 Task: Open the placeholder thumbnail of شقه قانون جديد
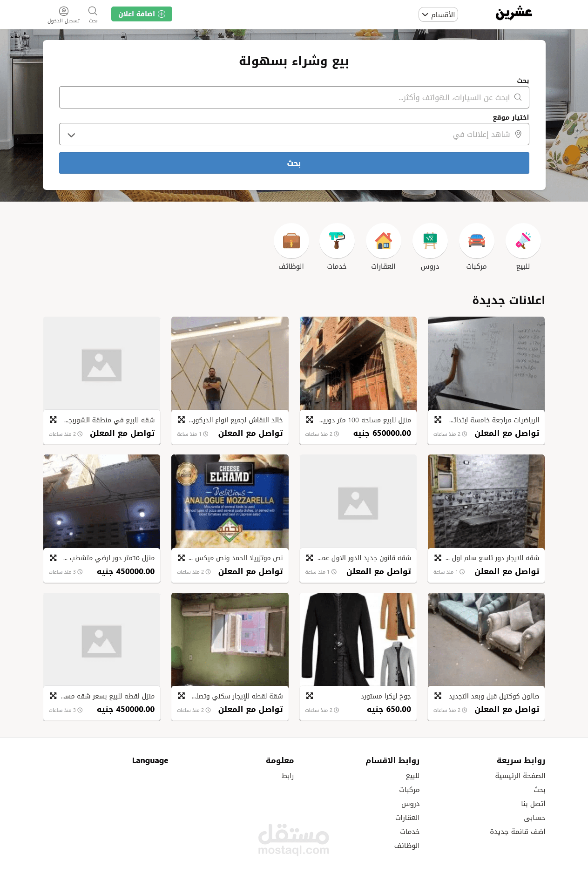tap(358, 501)
